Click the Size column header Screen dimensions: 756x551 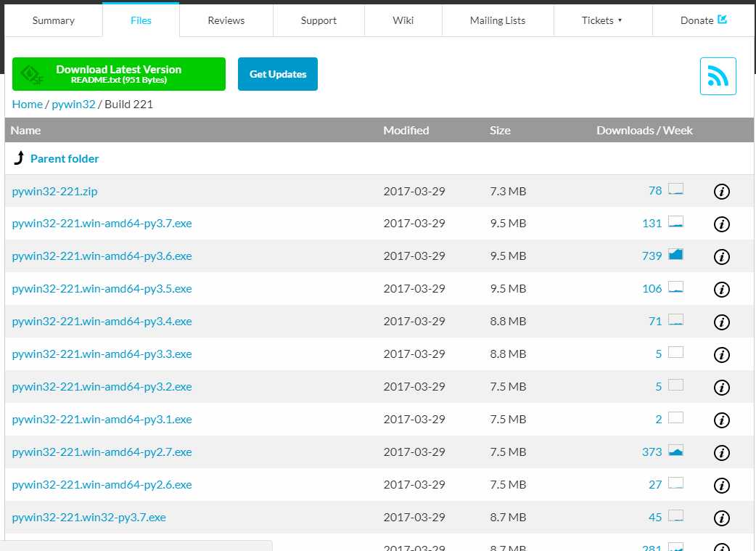click(x=500, y=130)
